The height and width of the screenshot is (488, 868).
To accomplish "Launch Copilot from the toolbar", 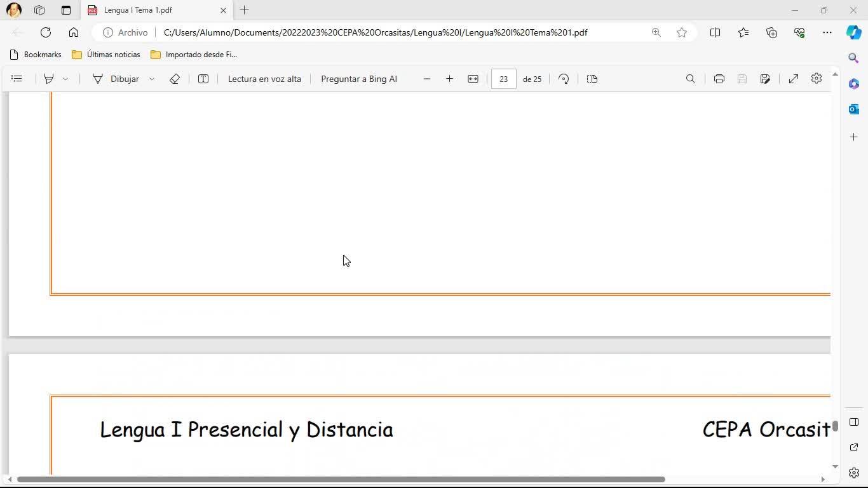I will pyautogui.click(x=854, y=32).
